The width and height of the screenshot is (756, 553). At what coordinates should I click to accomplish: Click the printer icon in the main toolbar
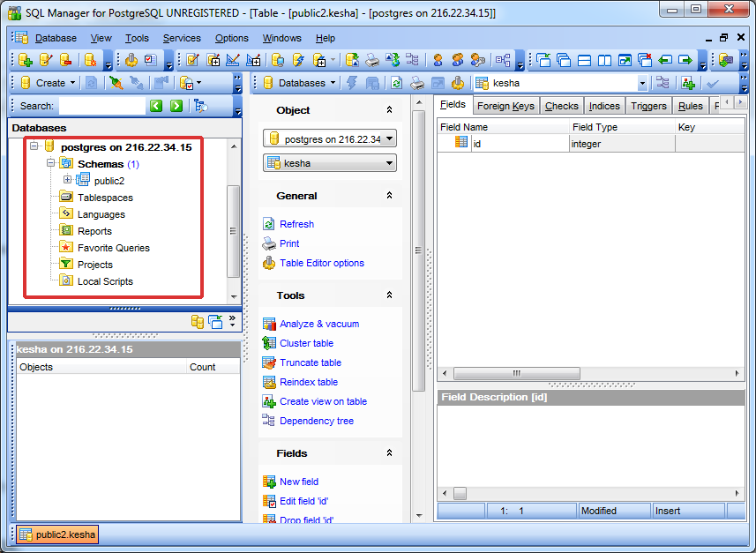click(x=372, y=60)
